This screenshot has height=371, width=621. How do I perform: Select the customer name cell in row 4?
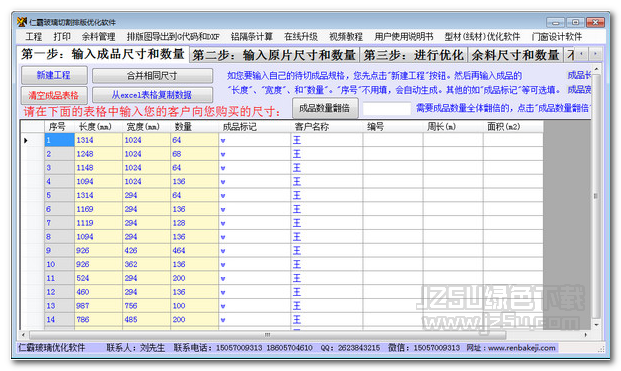pos(326,182)
